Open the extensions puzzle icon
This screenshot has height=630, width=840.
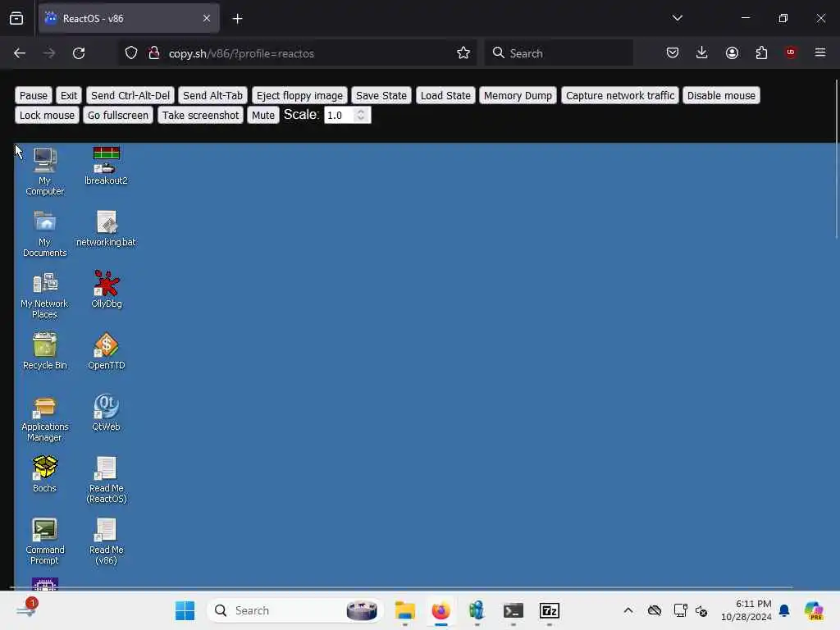pos(761,52)
